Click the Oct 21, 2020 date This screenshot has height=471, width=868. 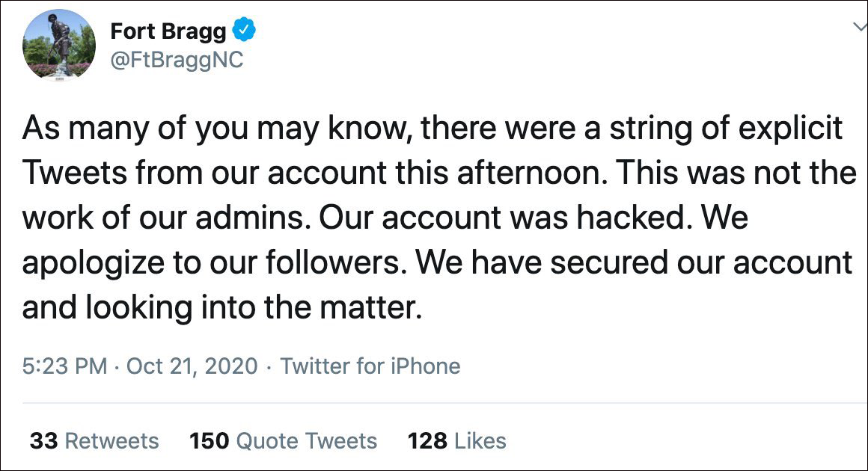pyautogui.click(x=192, y=366)
